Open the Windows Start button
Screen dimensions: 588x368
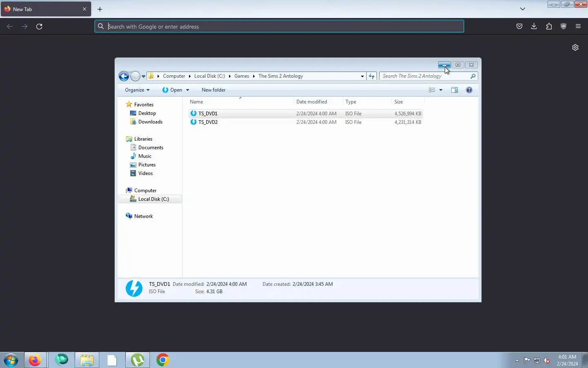pos(11,360)
